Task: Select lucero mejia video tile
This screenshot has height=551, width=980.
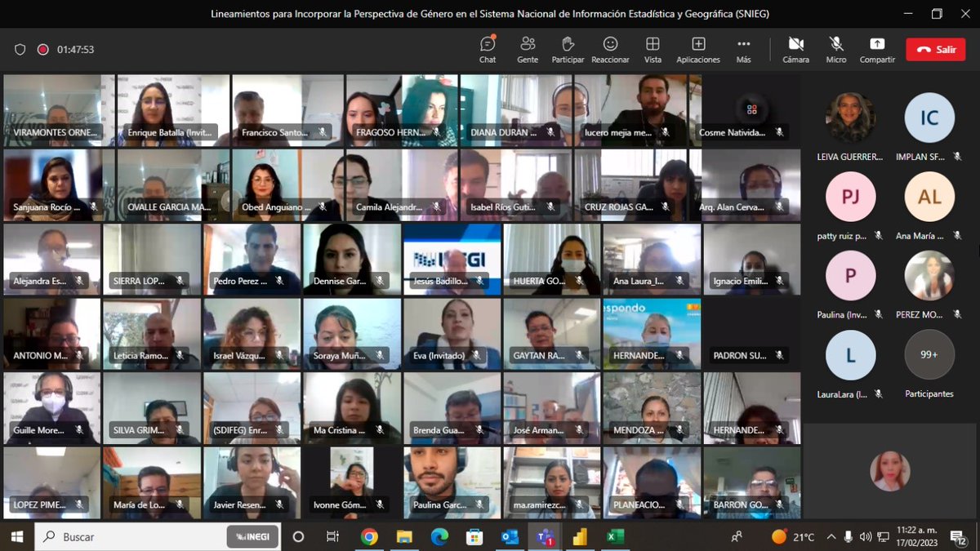Action: (x=630, y=110)
